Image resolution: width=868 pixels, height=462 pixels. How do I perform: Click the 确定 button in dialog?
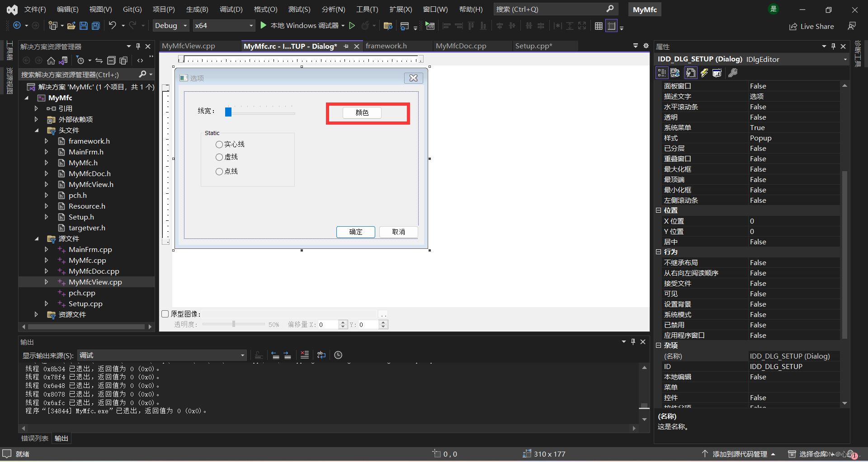tap(356, 232)
